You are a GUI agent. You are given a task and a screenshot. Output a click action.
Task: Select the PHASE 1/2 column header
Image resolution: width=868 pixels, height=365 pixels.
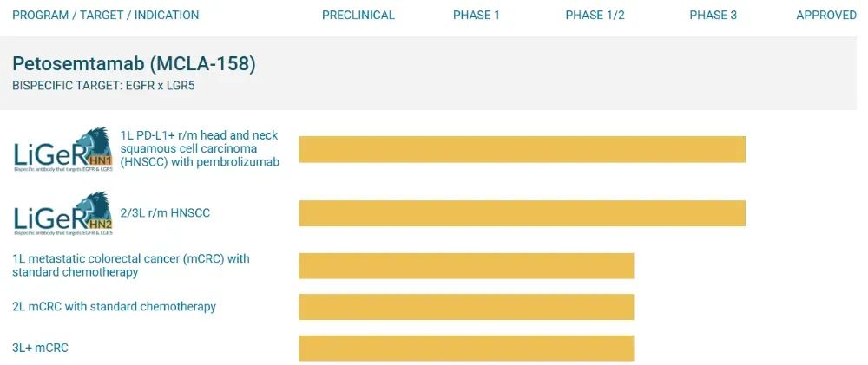(595, 16)
